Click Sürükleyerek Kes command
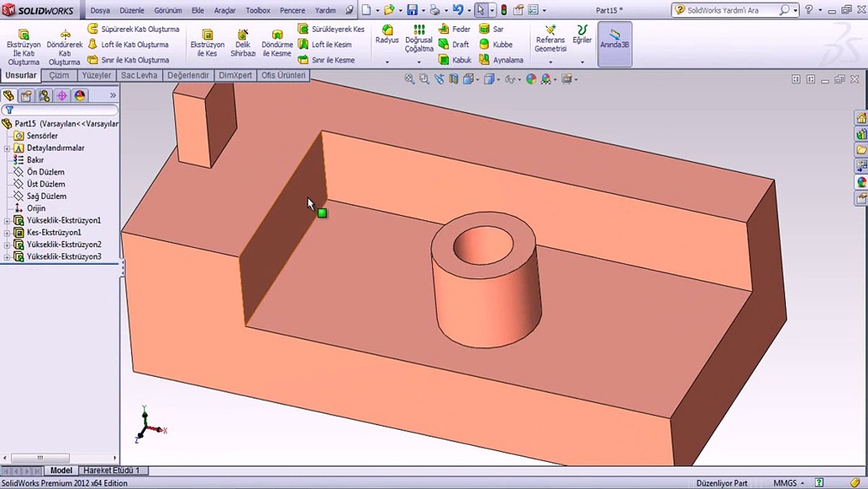 331,29
